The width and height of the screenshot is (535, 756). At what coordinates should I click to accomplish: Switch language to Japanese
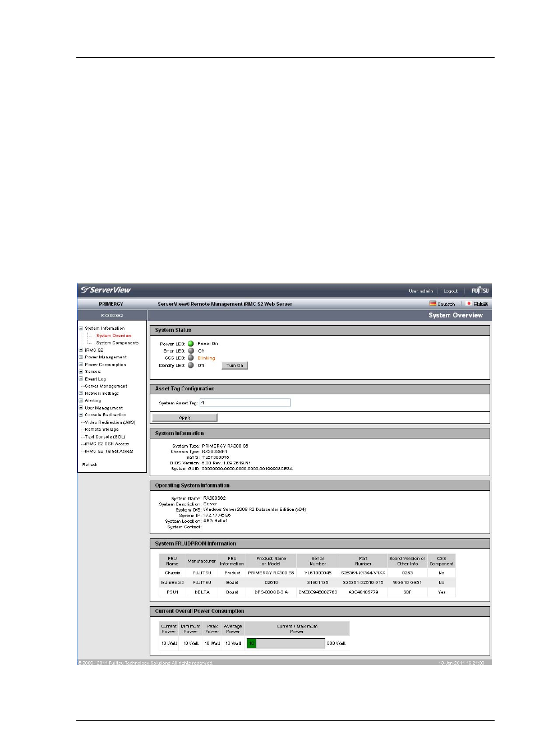pos(481,304)
